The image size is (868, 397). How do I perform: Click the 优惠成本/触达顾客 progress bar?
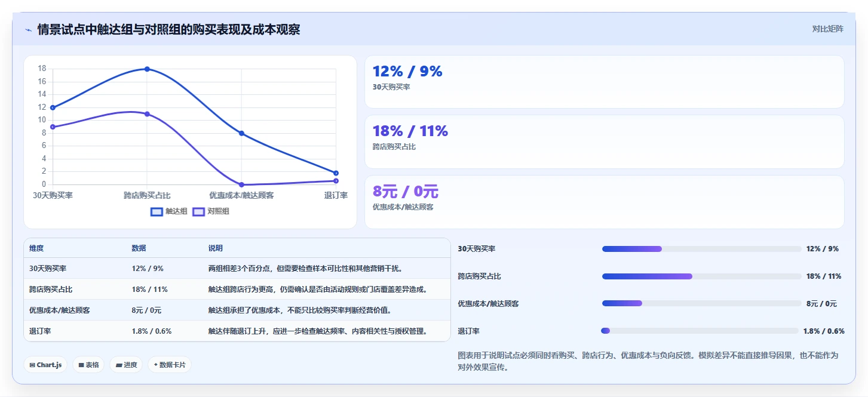tap(702, 303)
